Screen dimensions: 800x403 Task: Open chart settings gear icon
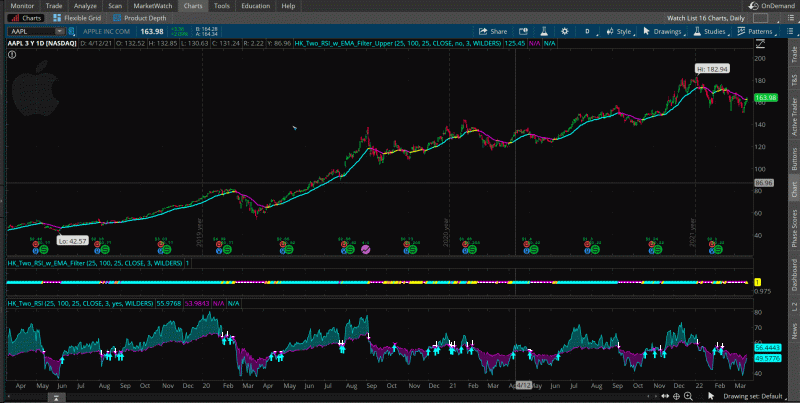pyautogui.click(x=564, y=31)
